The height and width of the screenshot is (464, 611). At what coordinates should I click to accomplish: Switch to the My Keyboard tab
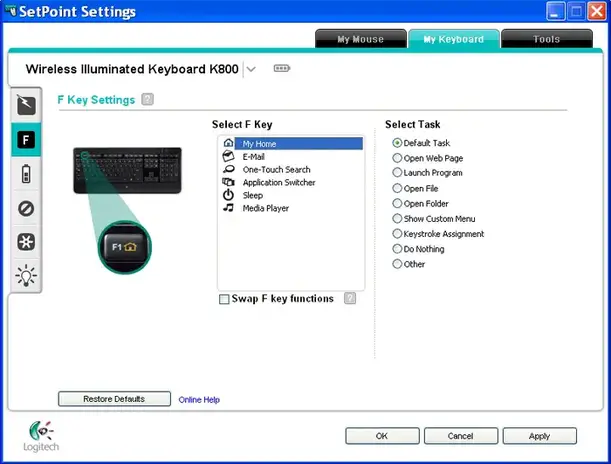coord(454,39)
